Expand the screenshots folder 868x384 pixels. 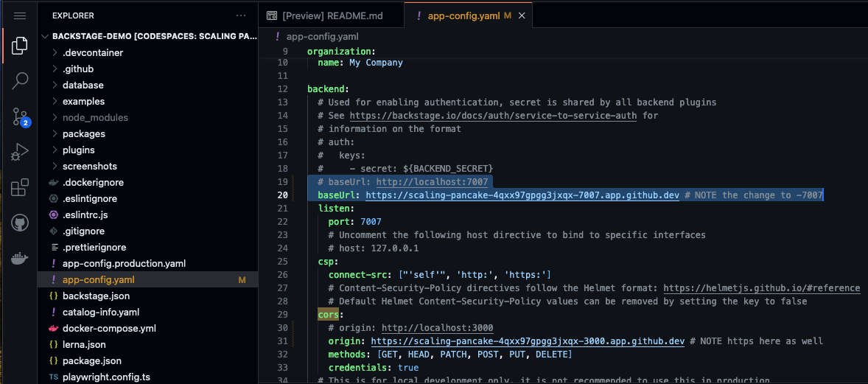(x=148, y=167)
